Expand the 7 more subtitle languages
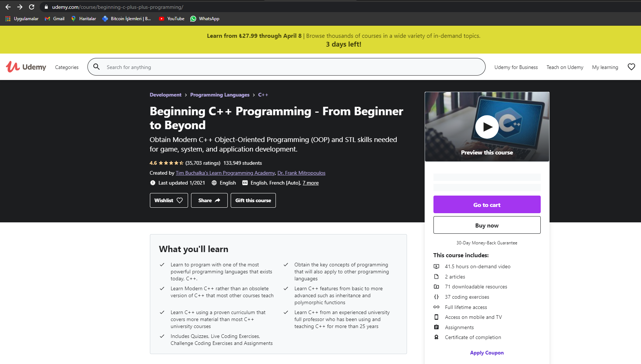This screenshot has width=641, height=364. (x=311, y=183)
